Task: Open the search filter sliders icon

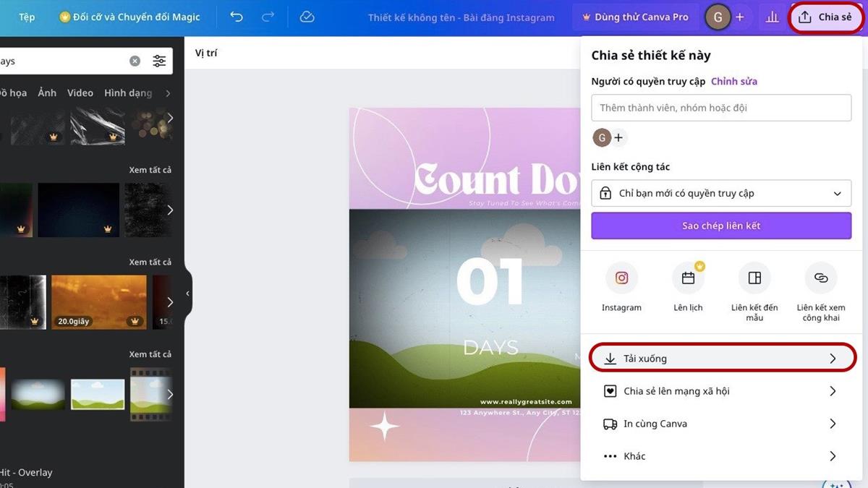Action: (159, 61)
